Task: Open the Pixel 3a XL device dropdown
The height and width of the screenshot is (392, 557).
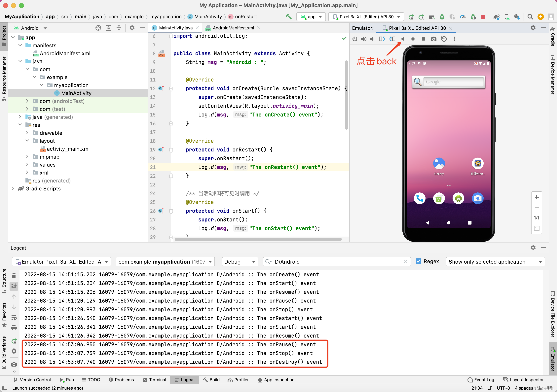Action: pos(366,17)
